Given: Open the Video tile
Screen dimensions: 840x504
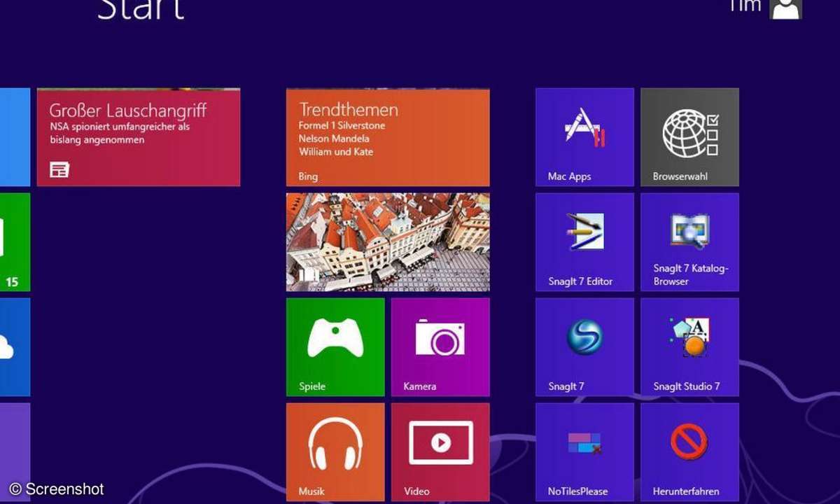Looking at the screenshot, I should [x=440, y=452].
